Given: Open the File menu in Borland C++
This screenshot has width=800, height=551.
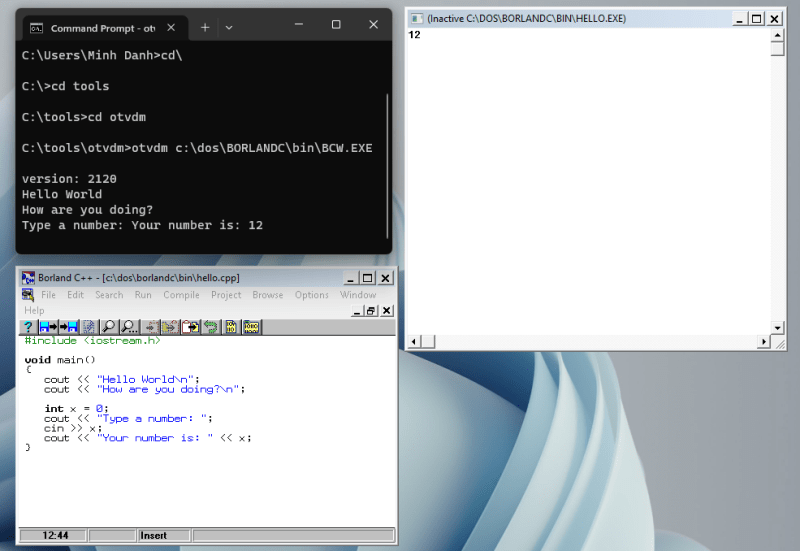Looking at the screenshot, I should click(x=48, y=295).
